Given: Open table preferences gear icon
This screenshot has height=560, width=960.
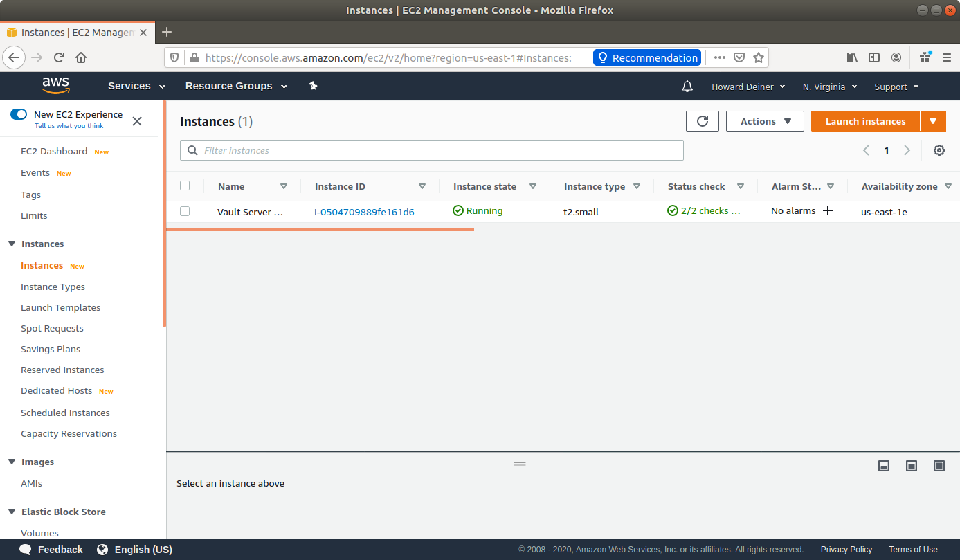Looking at the screenshot, I should (x=939, y=150).
